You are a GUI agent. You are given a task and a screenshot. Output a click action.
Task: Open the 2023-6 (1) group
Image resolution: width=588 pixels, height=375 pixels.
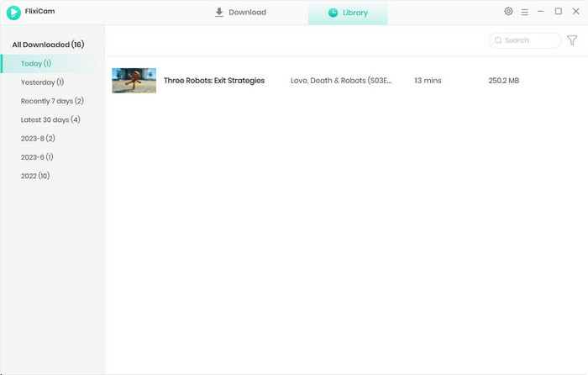37,157
